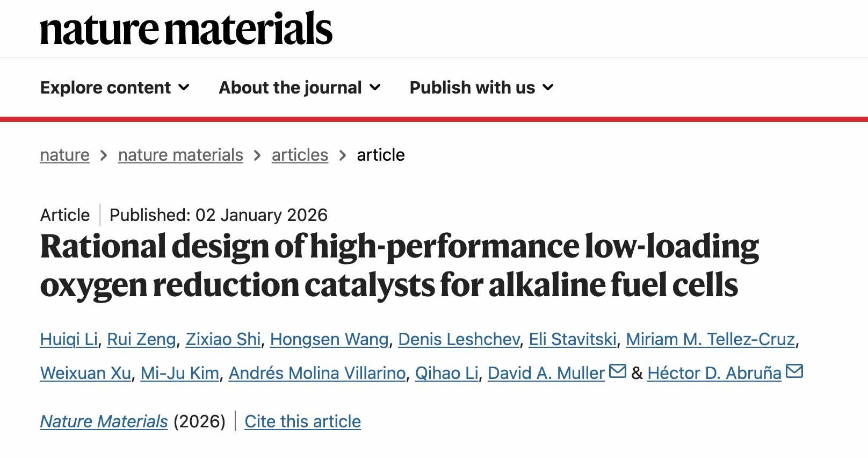Click on Eli Stavitski author link
This screenshot has height=458, width=868.
click(x=573, y=340)
